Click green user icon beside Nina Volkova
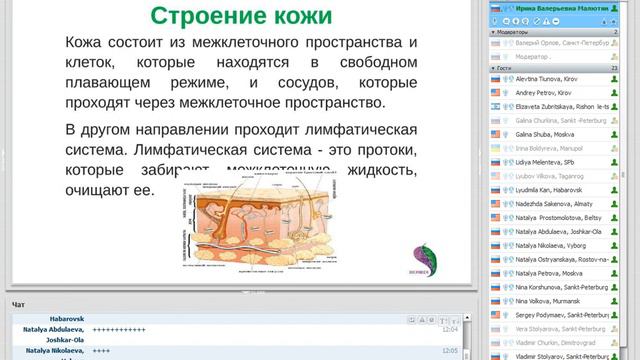This screenshot has width=640, height=360. [x=614, y=301]
